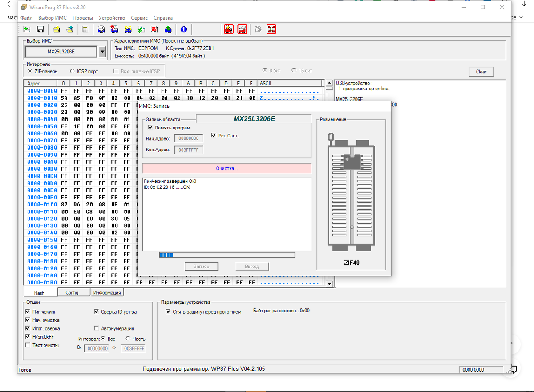Click the grayed clipboard toolbar icon
This screenshot has height=392, width=534.
tap(258, 29)
